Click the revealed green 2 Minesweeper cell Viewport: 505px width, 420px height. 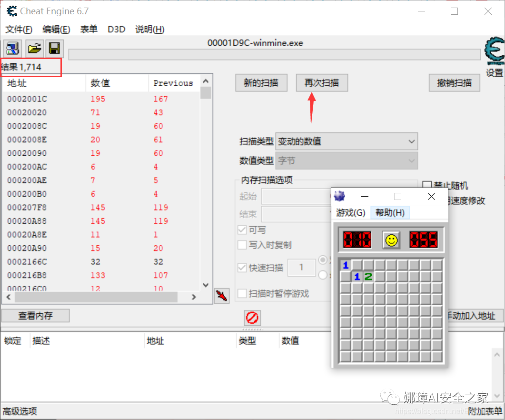(368, 277)
